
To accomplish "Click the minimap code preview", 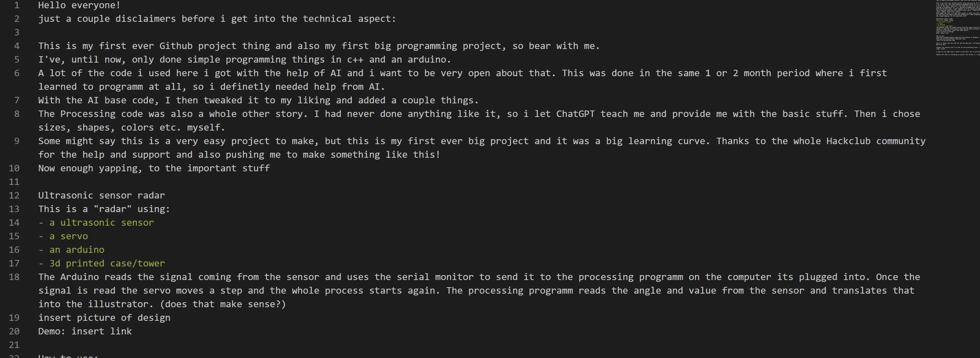I will tap(957, 29).
